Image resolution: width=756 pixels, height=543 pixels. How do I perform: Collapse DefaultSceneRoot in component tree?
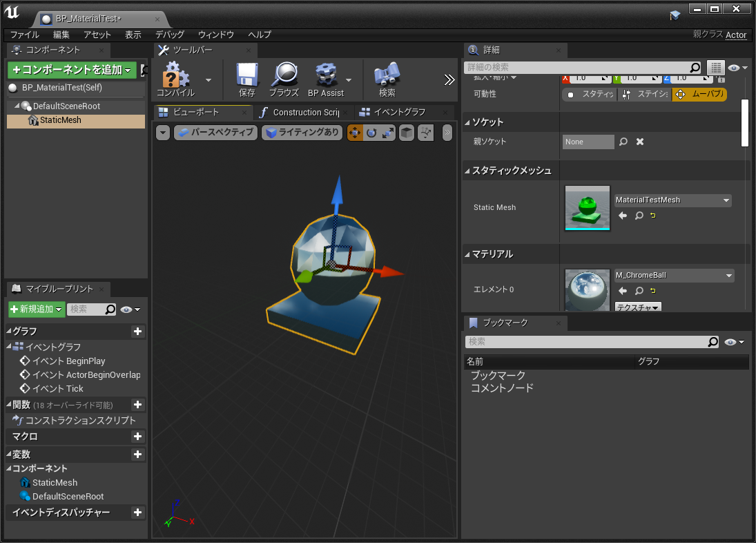coord(17,106)
